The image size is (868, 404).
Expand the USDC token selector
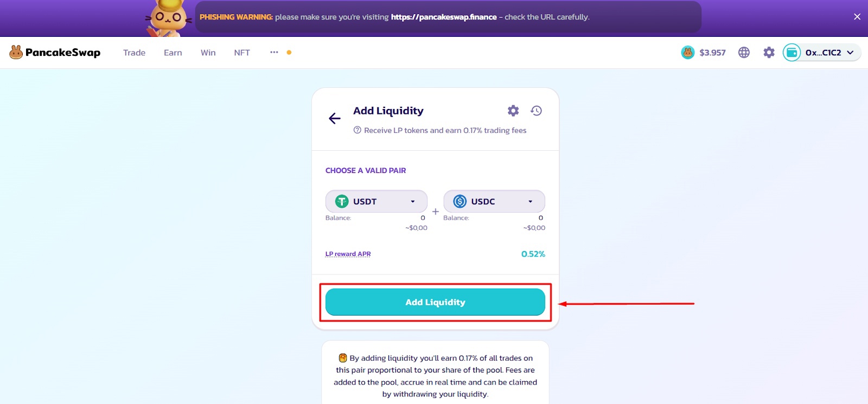494,201
